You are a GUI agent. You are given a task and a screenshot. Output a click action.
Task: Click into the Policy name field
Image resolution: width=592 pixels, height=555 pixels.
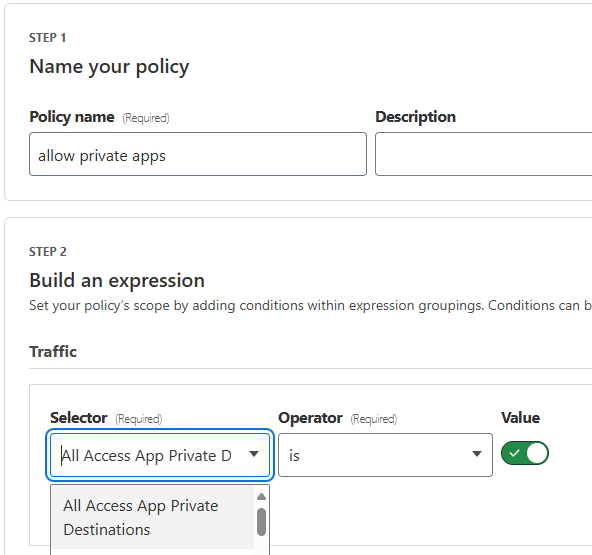tap(198, 154)
